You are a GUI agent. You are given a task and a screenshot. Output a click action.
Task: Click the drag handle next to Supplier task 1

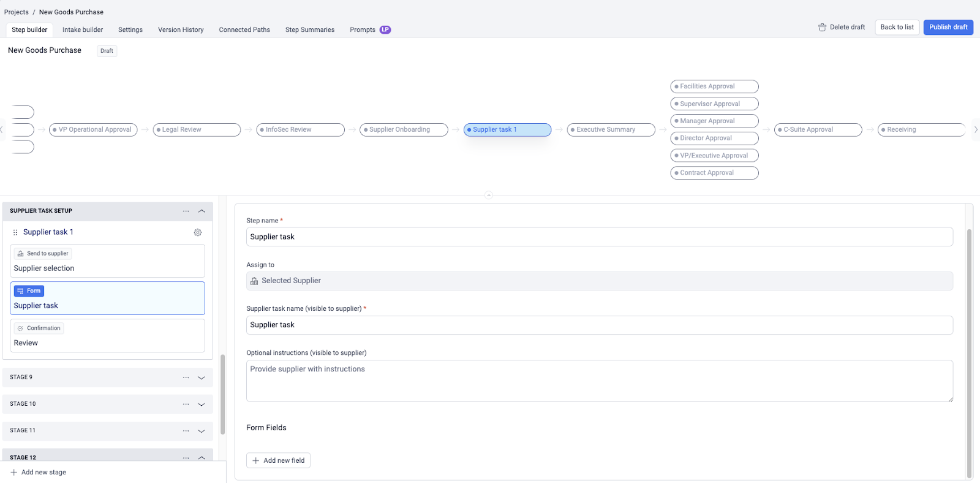click(15, 232)
